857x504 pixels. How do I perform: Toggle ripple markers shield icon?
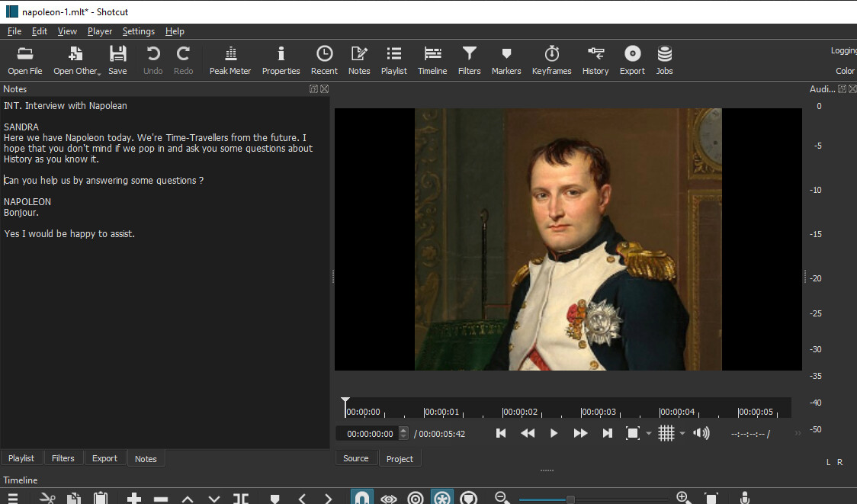pos(469,498)
